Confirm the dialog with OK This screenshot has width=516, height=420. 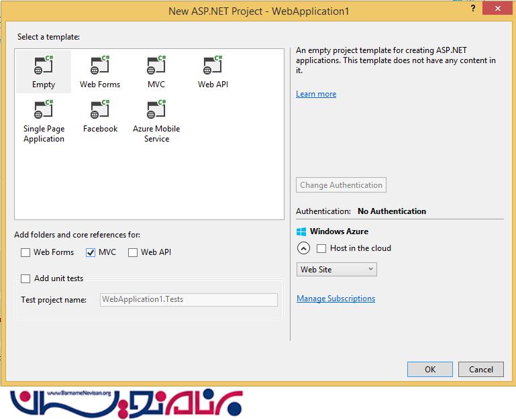tap(429, 369)
